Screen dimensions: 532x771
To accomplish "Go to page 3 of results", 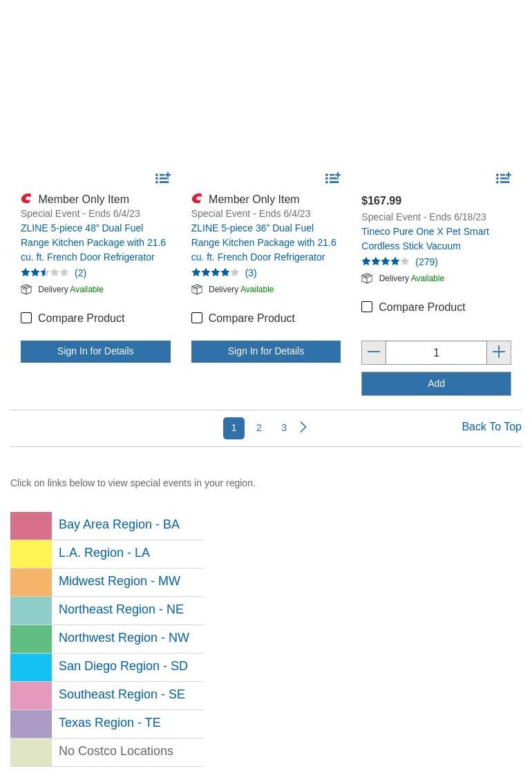I will [284, 428].
